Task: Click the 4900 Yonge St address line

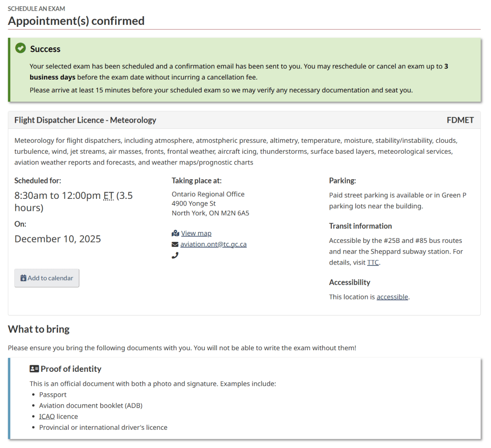Action: [194, 204]
